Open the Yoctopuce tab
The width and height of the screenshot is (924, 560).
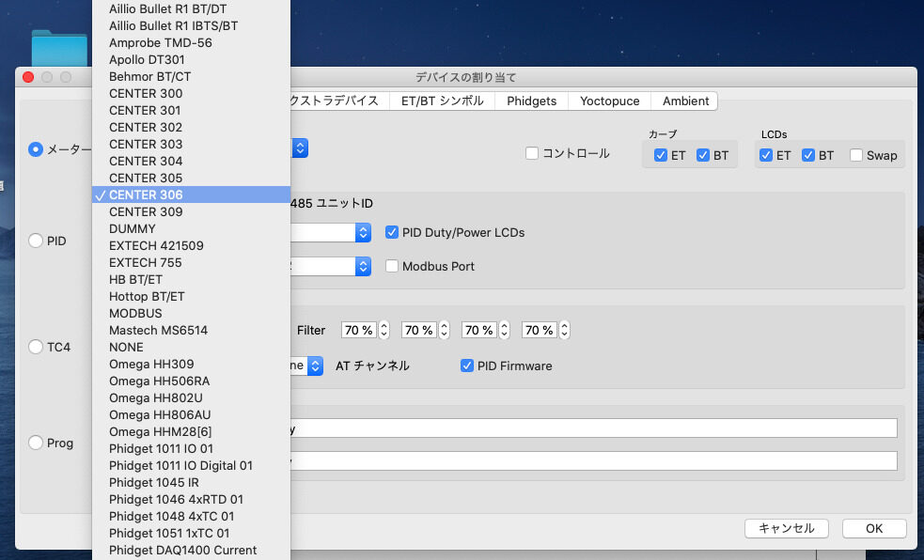click(x=609, y=101)
